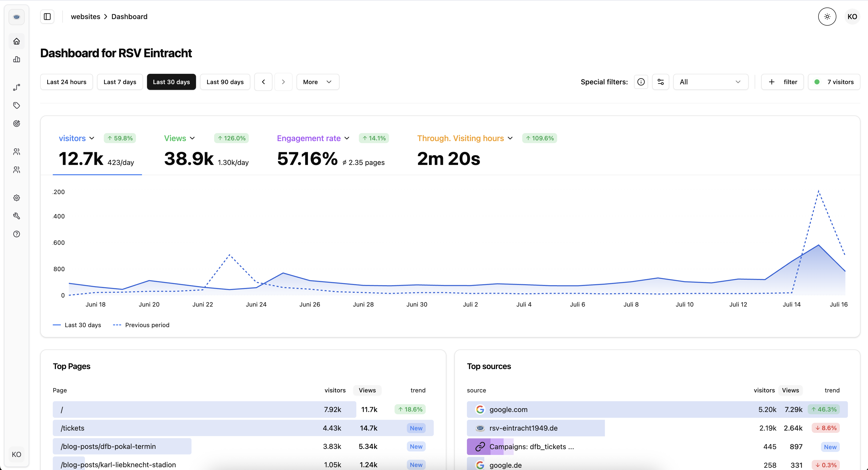The width and height of the screenshot is (868, 470).
Task: Open the google.com source row
Action: [x=657, y=409]
